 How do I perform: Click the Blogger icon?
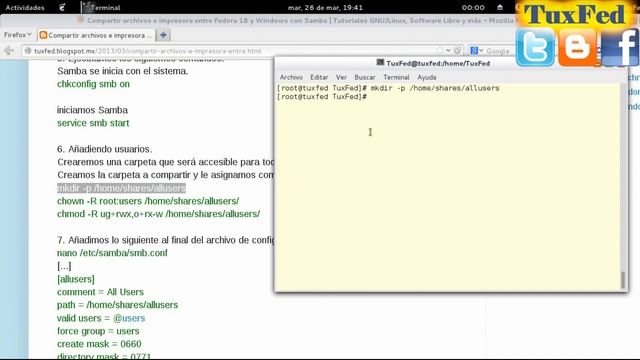point(578,47)
